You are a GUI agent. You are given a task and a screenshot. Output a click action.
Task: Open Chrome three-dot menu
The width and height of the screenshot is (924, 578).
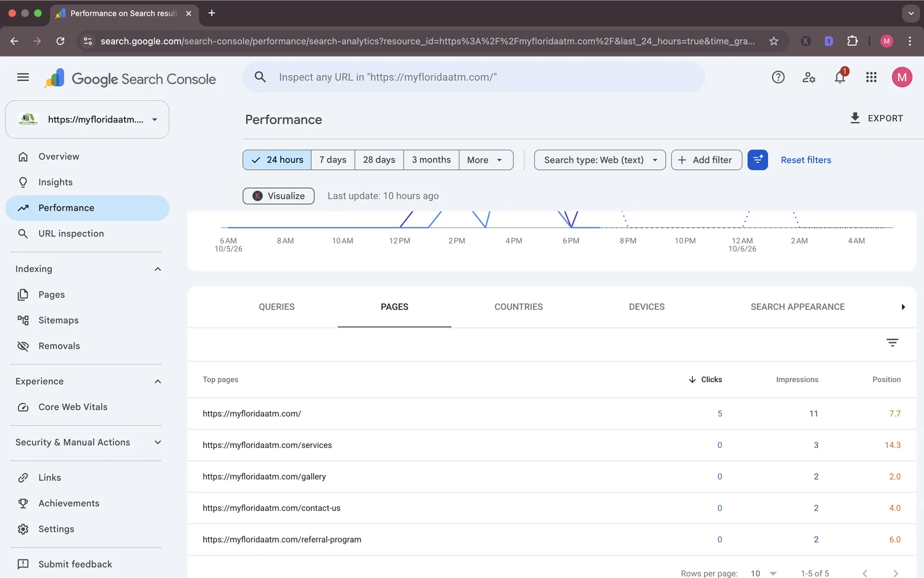(x=910, y=41)
